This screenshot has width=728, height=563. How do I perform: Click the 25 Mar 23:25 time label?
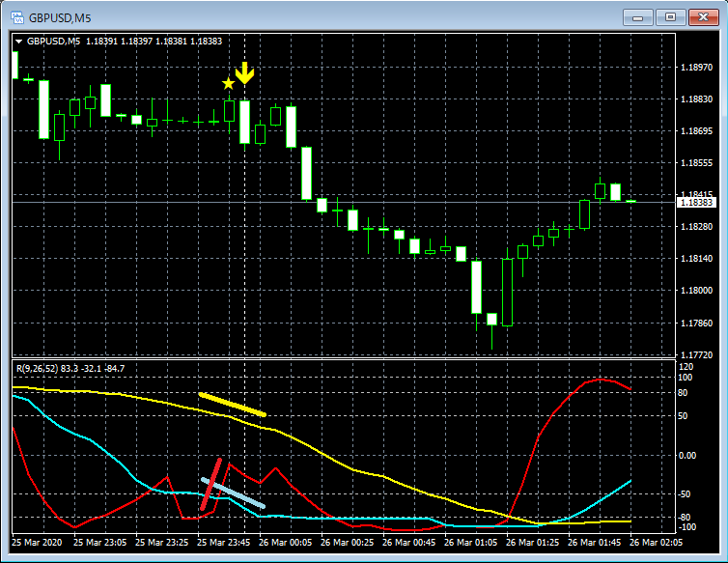161,543
